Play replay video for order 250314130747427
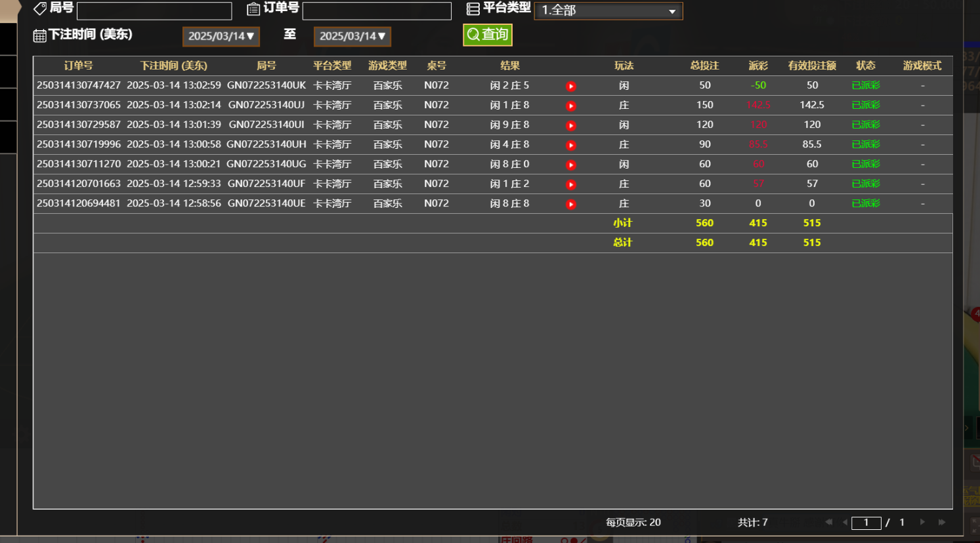 pos(571,86)
